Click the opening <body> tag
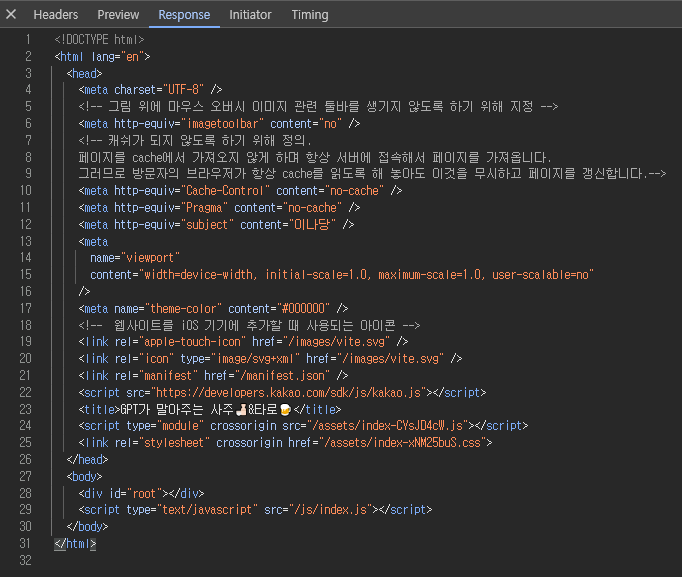 (x=84, y=477)
